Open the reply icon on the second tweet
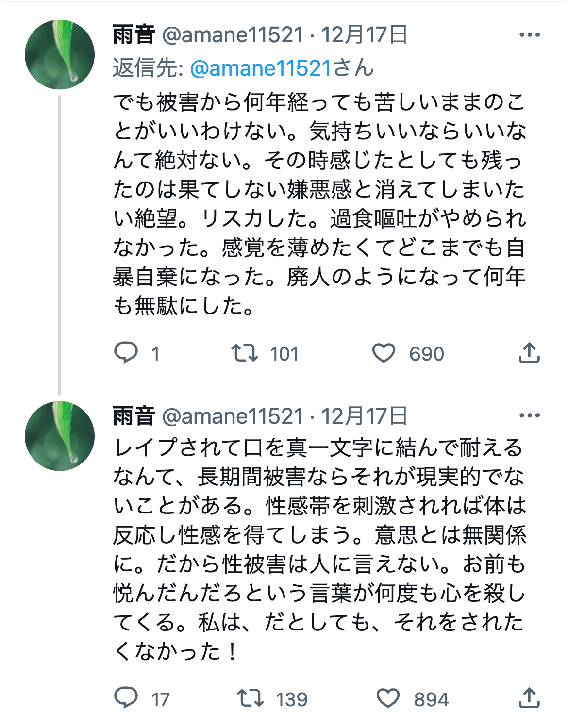Image resolution: width=568 pixels, height=728 pixels. pos(126,698)
